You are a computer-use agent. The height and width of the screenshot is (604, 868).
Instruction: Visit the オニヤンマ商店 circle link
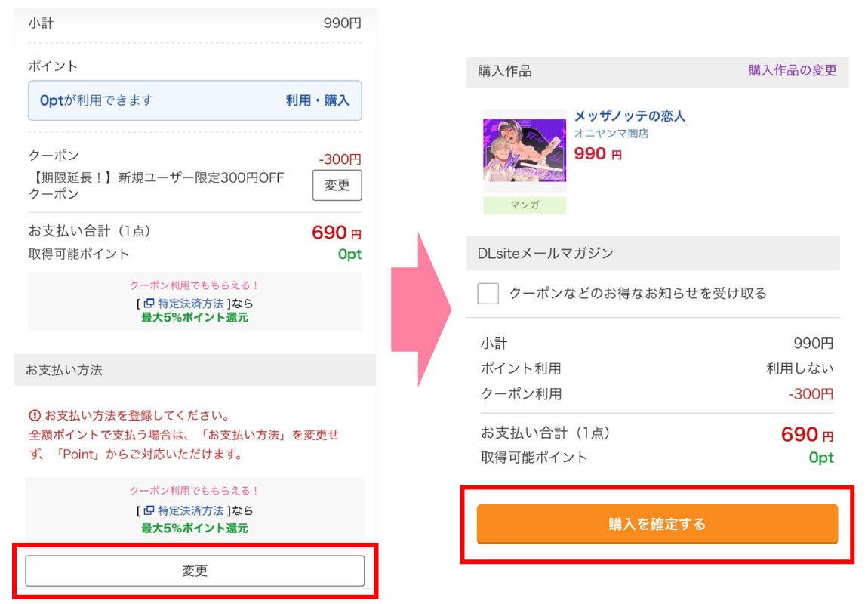tap(611, 134)
